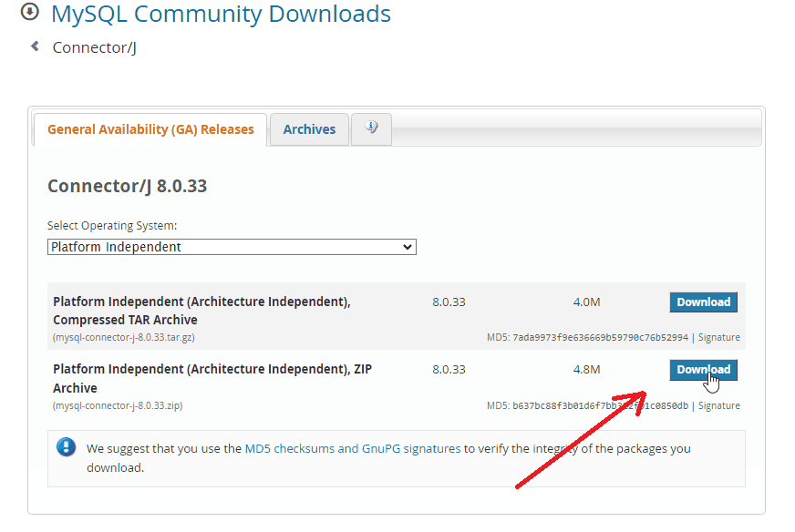Image resolution: width=795 pixels, height=532 pixels.
Task: Click the 8.0.33 version in TAR row
Action: (449, 302)
